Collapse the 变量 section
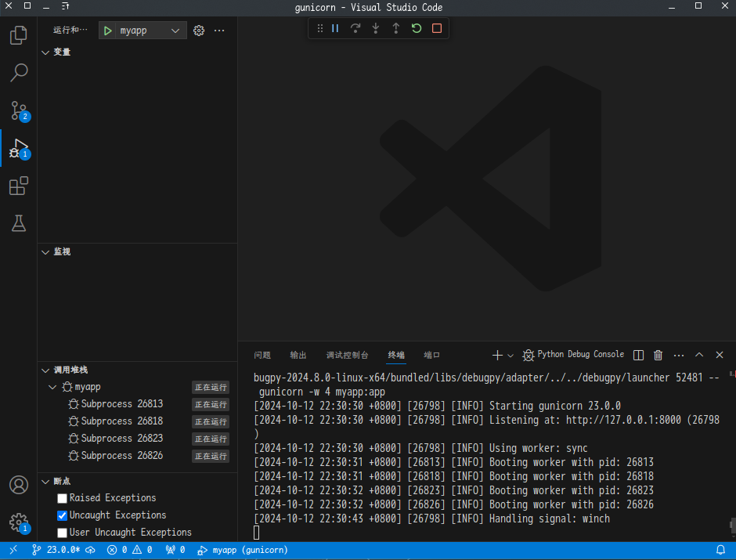The width and height of the screenshot is (736, 560). 61,52
